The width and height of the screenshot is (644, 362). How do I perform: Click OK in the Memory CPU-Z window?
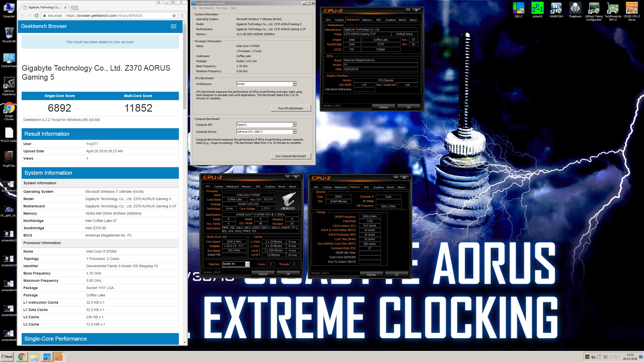(x=396, y=275)
